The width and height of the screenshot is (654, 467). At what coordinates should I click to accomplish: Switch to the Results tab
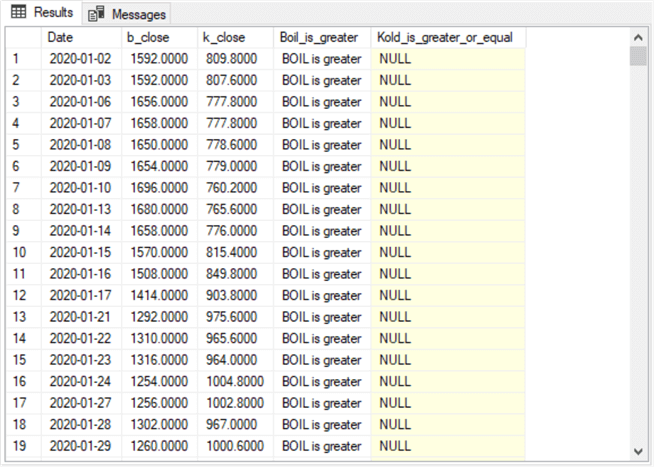pyautogui.click(x=42, y=13)
